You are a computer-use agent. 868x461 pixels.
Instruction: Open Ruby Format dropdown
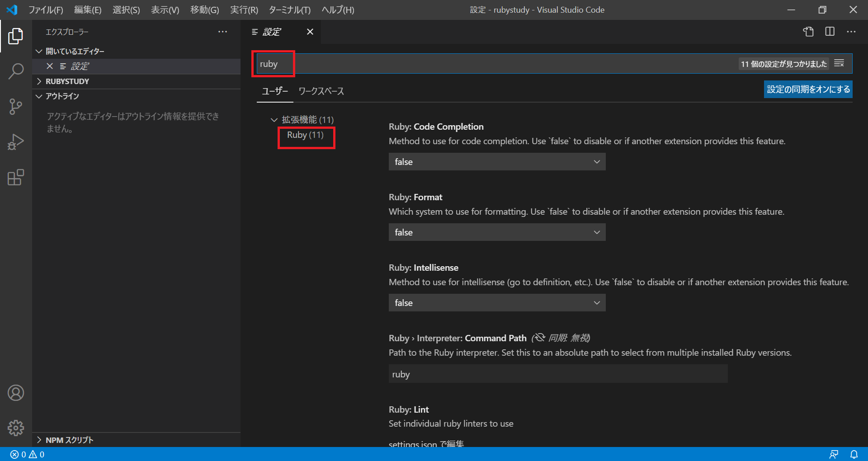point(497,232)
